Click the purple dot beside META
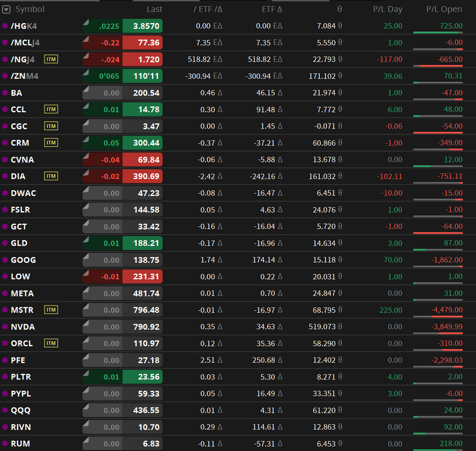Screen dimensions: 476x451 click(x=5, y=293)
